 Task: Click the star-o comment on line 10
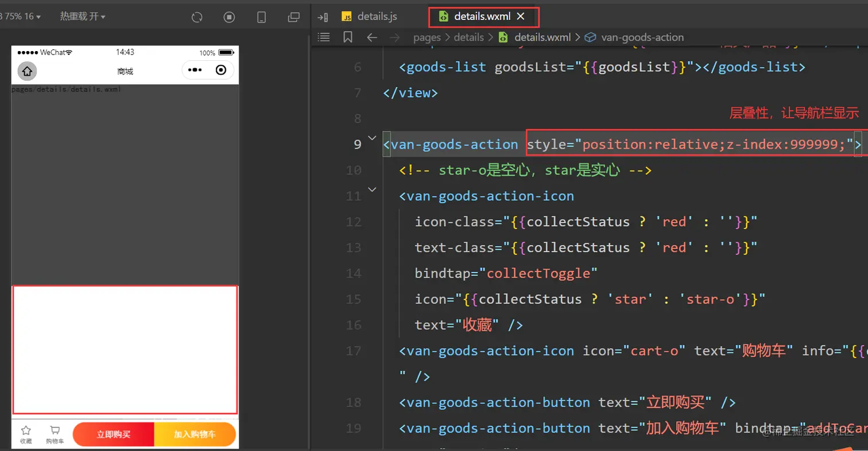[x=525, y=170]
